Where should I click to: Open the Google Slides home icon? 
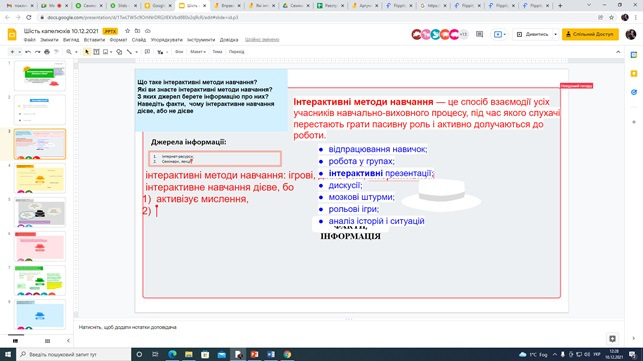[12, 34]
